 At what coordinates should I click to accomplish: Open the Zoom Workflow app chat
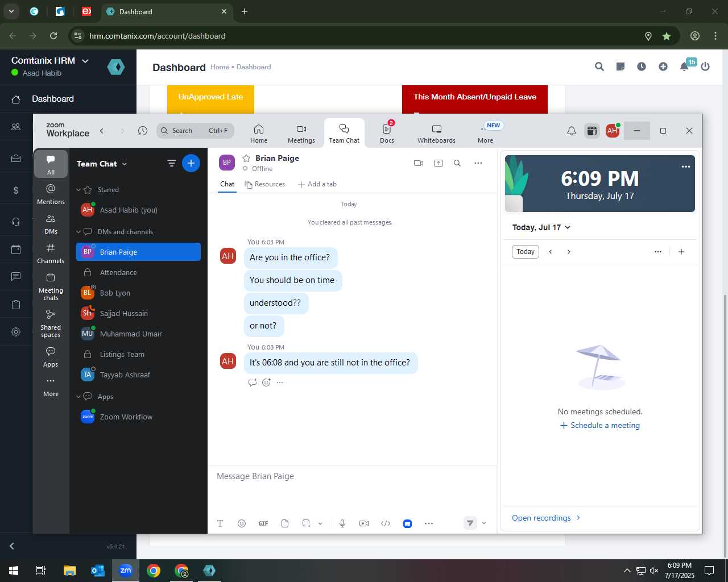coord(138,417)
